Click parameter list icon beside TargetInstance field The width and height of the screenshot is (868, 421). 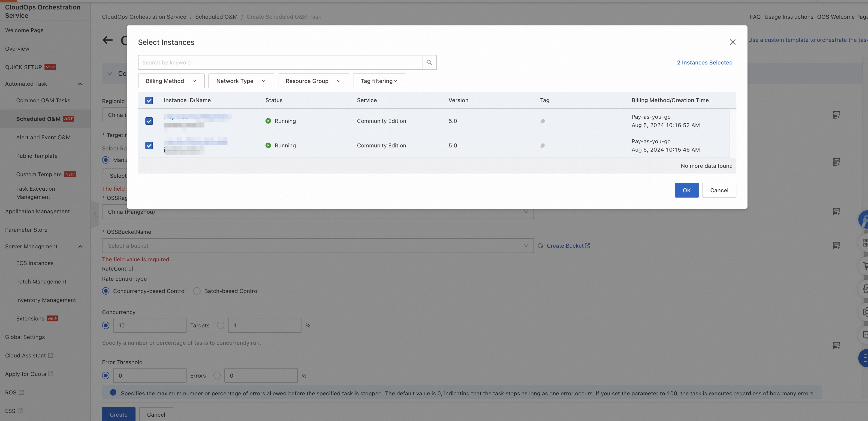[836, 162]
